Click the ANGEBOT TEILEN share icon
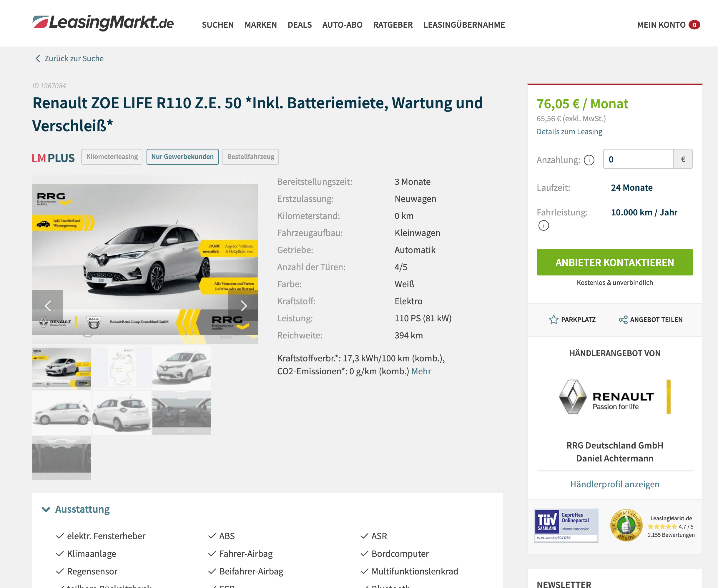The height and width of the screenshot is (588, 718). (623, 319)
